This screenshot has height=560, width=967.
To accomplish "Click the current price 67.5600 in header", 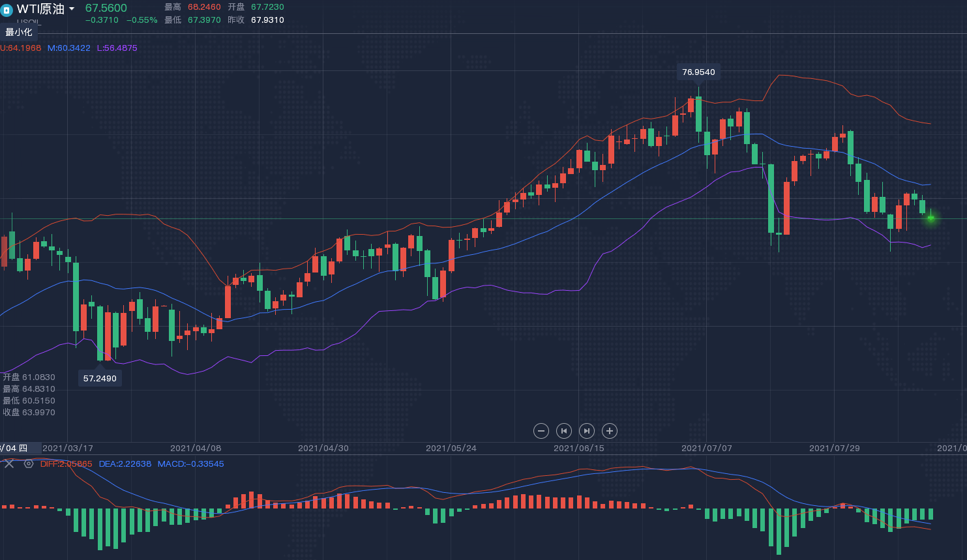I will 106,8.
